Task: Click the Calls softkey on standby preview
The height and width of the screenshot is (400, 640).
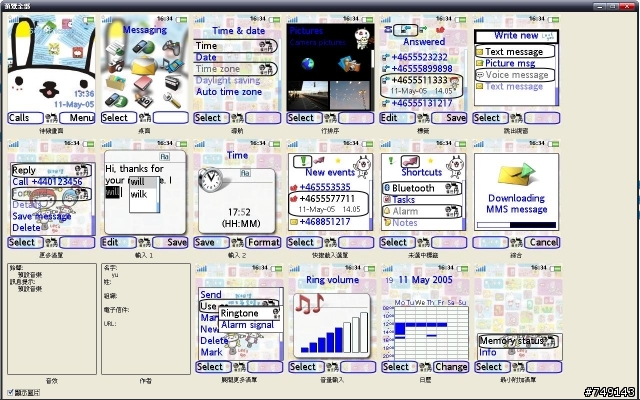Action: (x=25, y=118)
